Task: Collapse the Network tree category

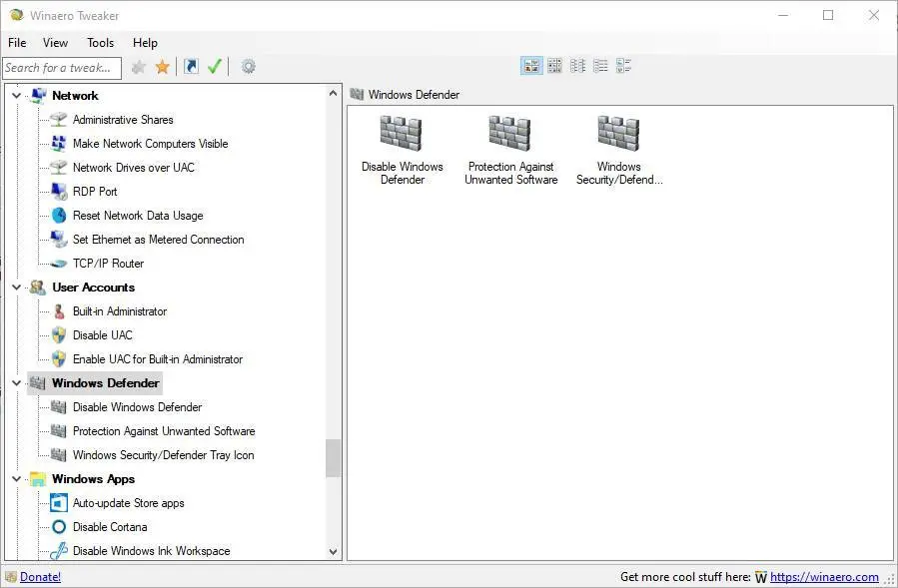Action: [x=17, y=96]
